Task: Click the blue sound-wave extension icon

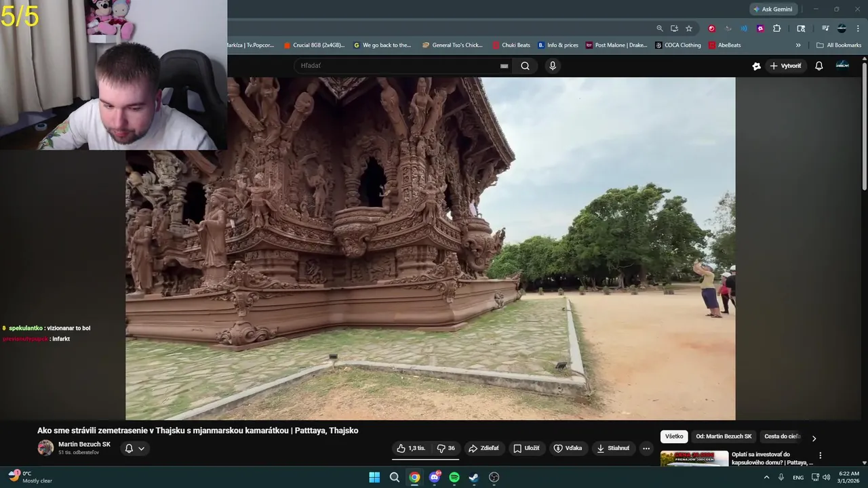Action: [744, 28]
